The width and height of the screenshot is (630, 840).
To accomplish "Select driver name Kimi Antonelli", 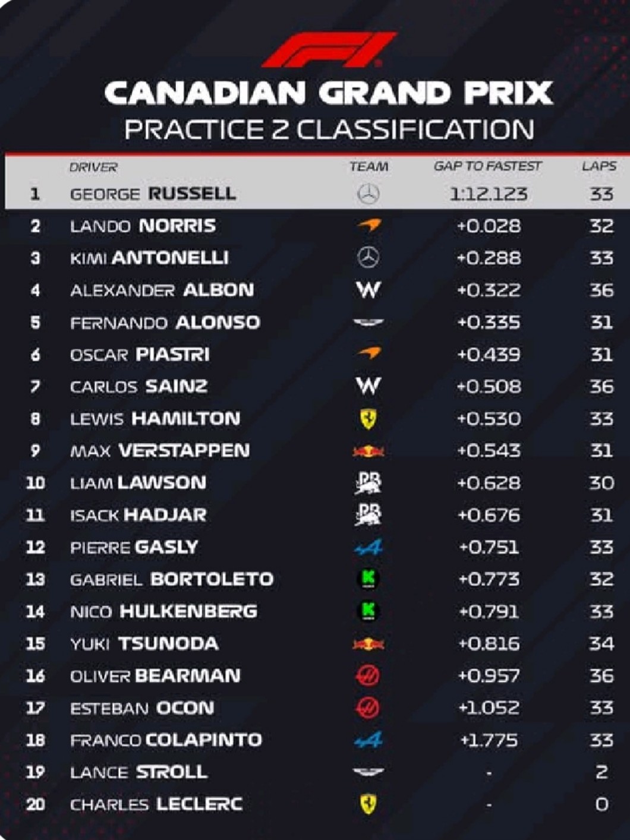I will [149, 258].
